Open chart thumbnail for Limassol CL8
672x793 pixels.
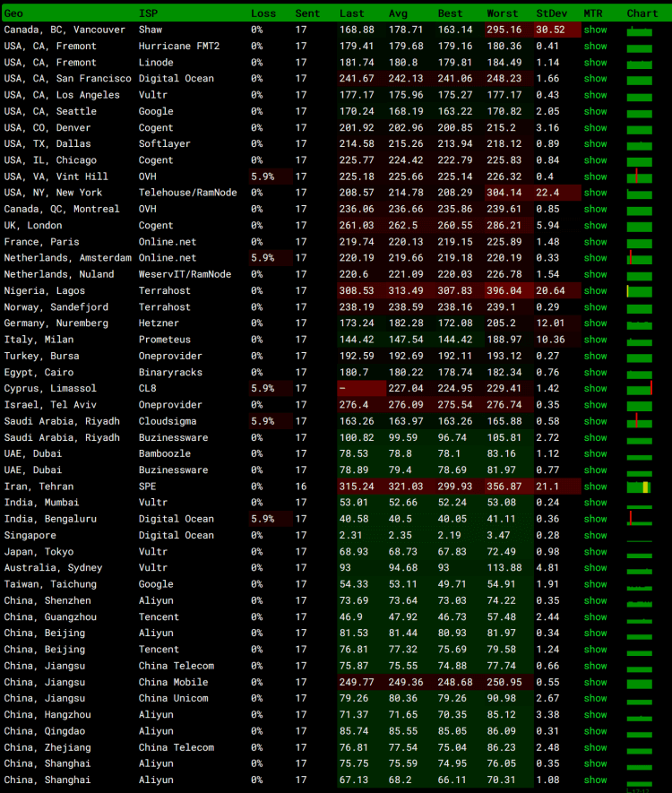[639, 389]
